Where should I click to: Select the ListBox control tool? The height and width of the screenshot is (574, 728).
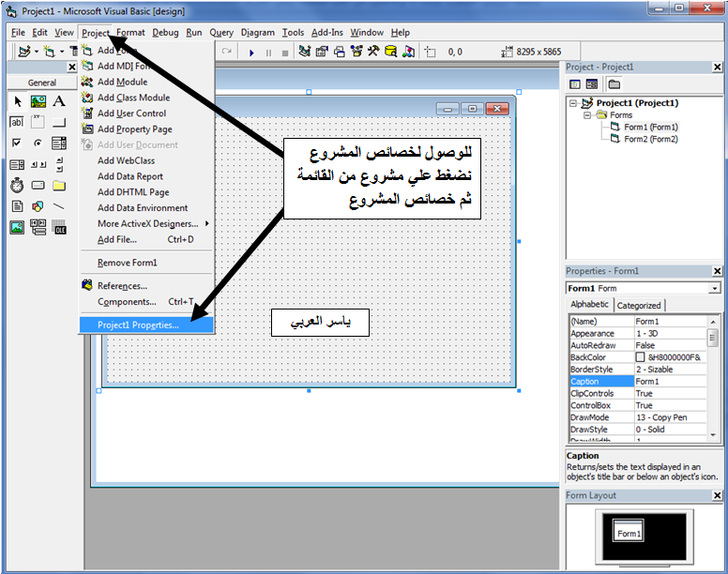click(17, 164)
